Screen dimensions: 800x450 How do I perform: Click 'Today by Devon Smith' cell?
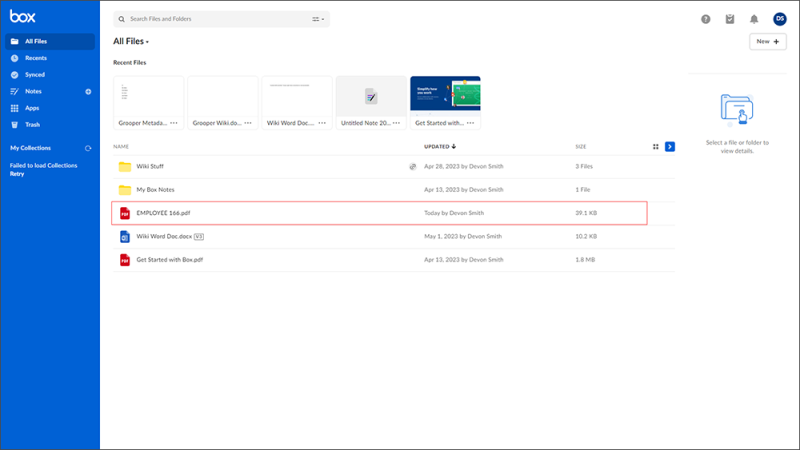(454, 213)
